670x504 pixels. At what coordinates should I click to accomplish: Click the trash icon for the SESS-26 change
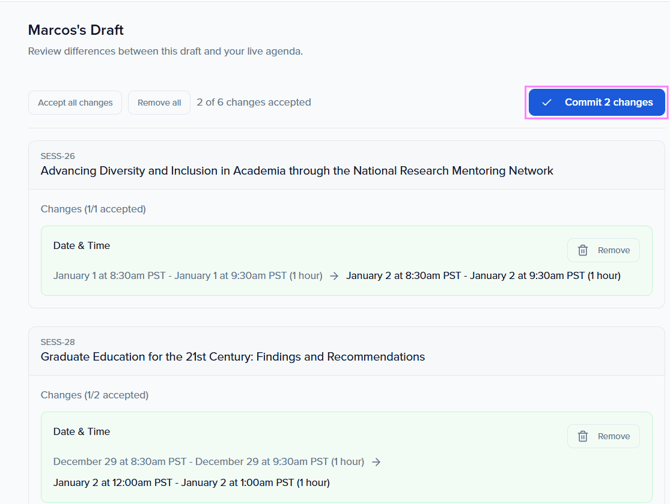pos(583,250)
